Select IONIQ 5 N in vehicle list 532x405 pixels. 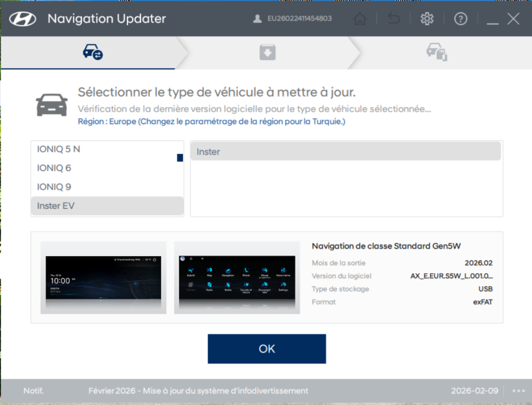(59, 149)
